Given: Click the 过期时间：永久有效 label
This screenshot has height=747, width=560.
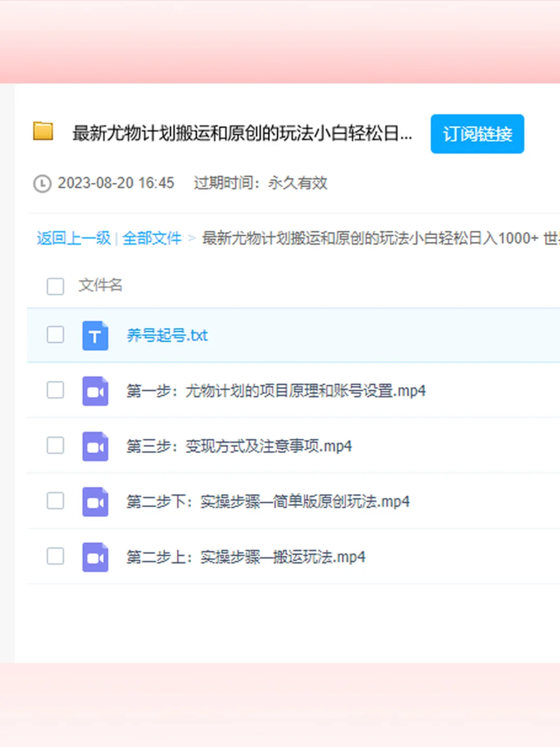Looking at the screenshot, I should [x=261, y=183].
